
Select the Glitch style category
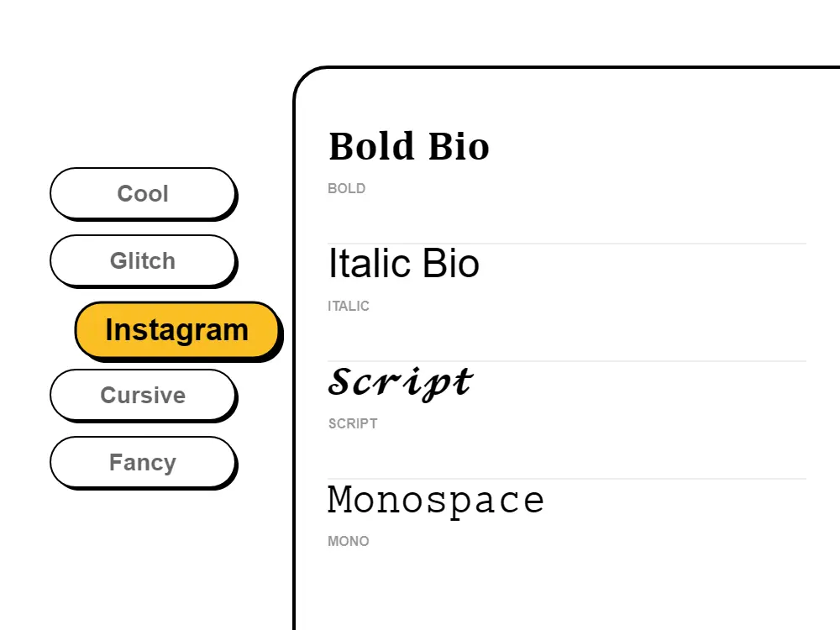click(x=143, y=260)
